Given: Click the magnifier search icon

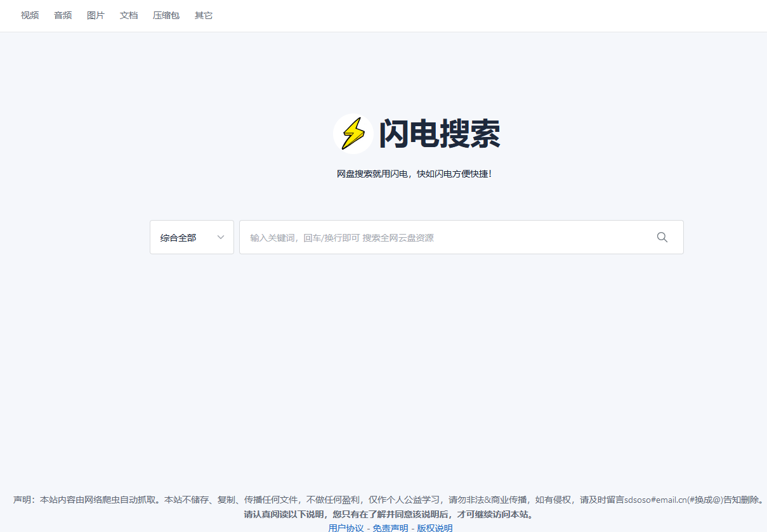Looking at the screenshot, I should 662,237.
